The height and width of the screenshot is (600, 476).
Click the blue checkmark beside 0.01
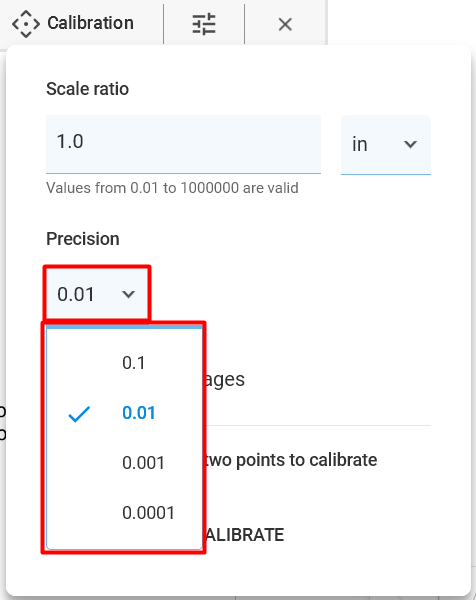79,414
